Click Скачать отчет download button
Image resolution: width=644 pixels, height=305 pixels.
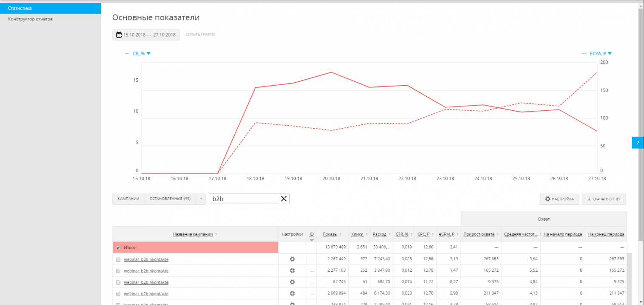pos(604,199)
